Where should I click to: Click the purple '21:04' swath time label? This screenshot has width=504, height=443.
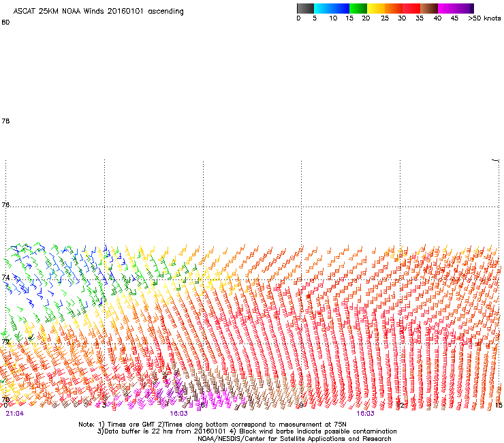[x=15, y=414]
